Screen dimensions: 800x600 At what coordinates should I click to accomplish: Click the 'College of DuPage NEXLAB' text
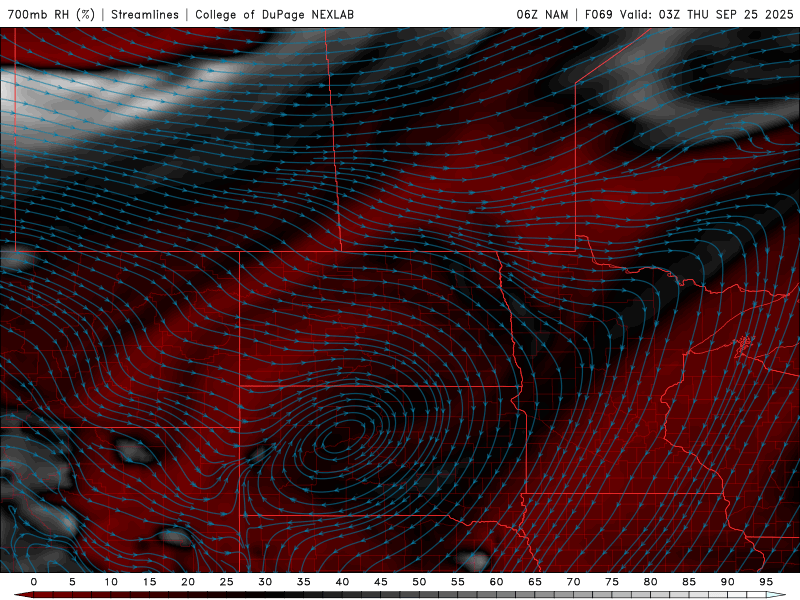[x=274, y=14]
